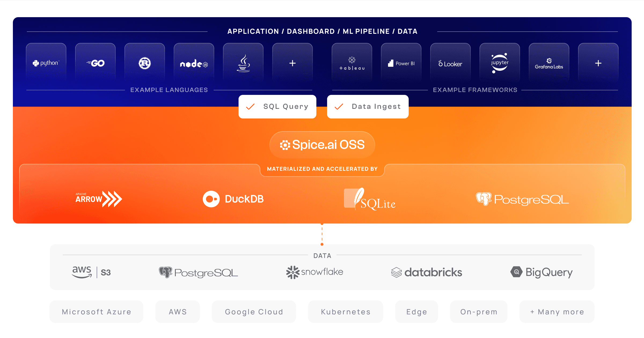Expand the Many more deployments option

pyautogui.click(x=557, y=311)
